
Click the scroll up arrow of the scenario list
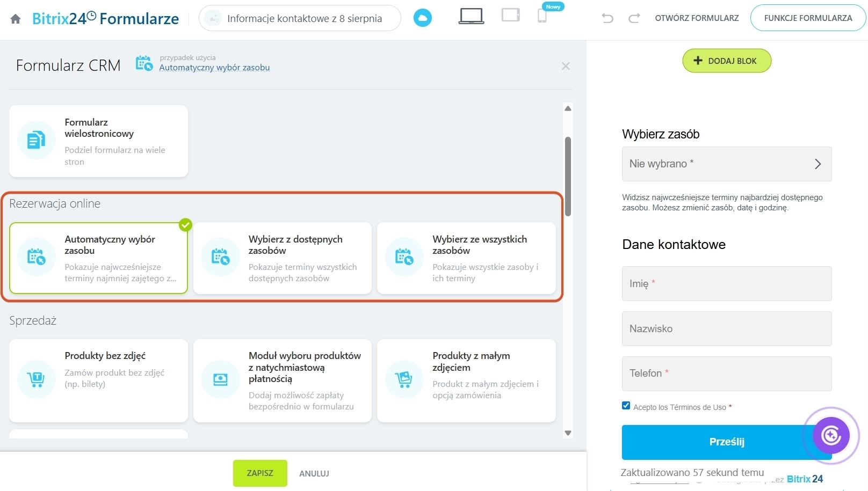click(x=568, y=108)
